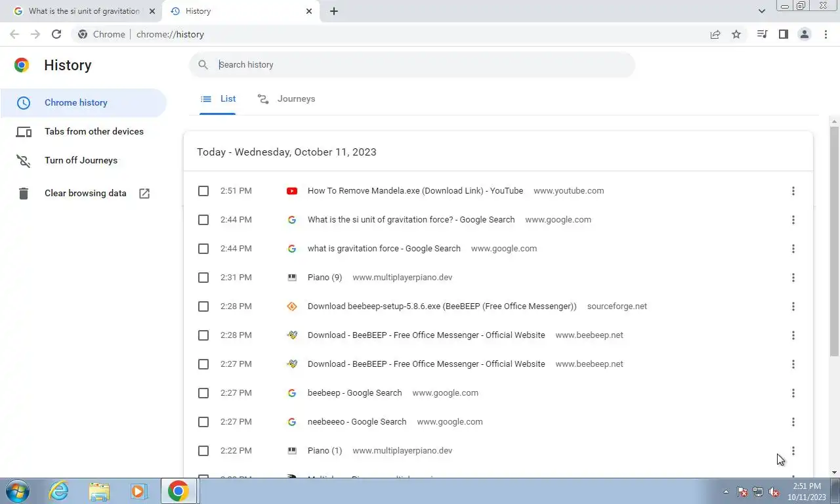
Task: Check the 'neebeeeo - Google Search' checkbox
Action: pyautogui.click(x=203, y=422)
